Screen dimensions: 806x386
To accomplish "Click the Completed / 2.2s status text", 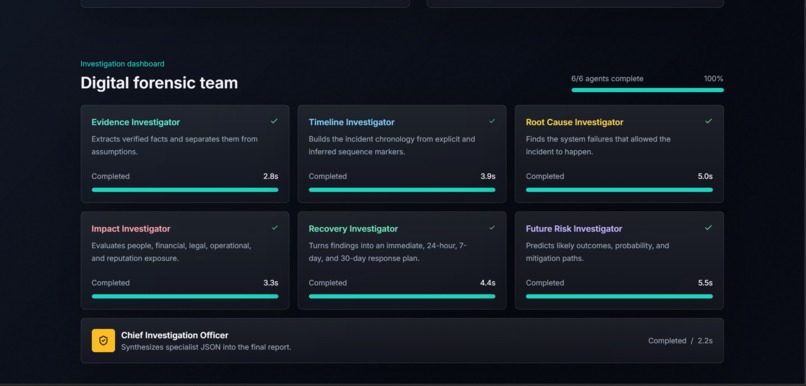I will click(x=680, y=341).
